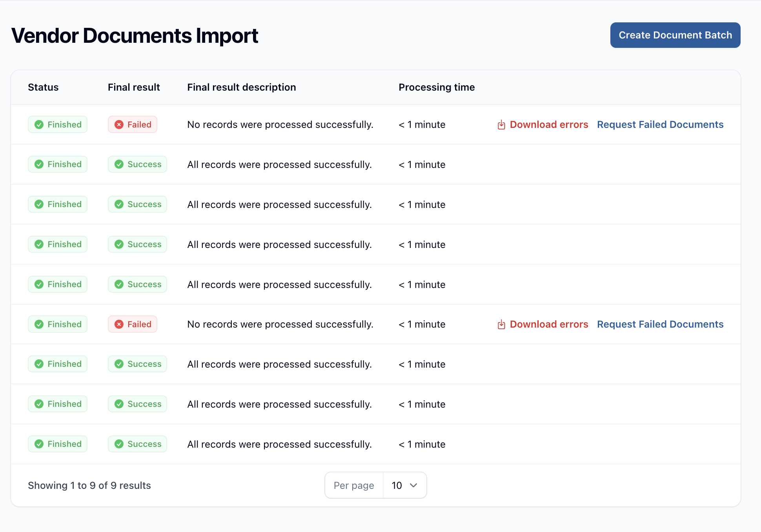Click the Processing time column header

(436, 87)
